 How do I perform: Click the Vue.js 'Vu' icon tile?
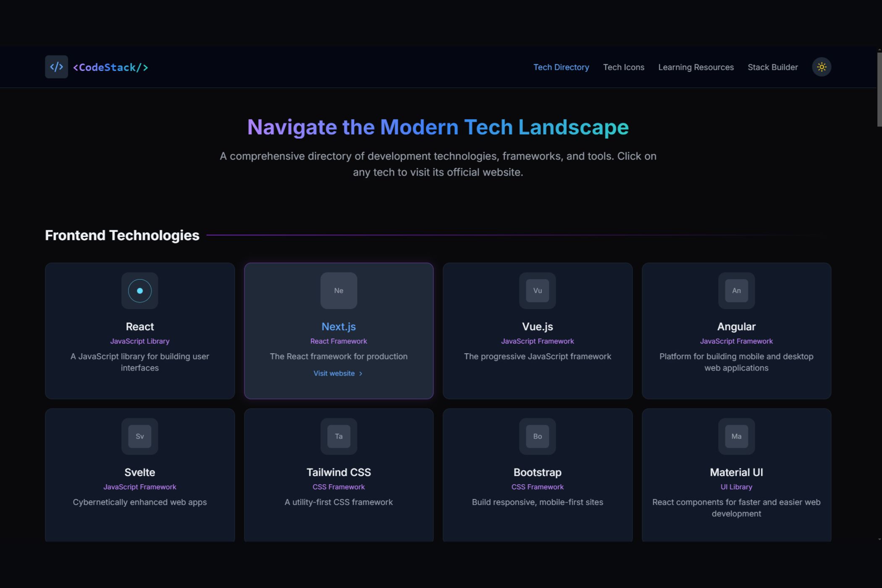pyautogui.click(x=537, y=291)
